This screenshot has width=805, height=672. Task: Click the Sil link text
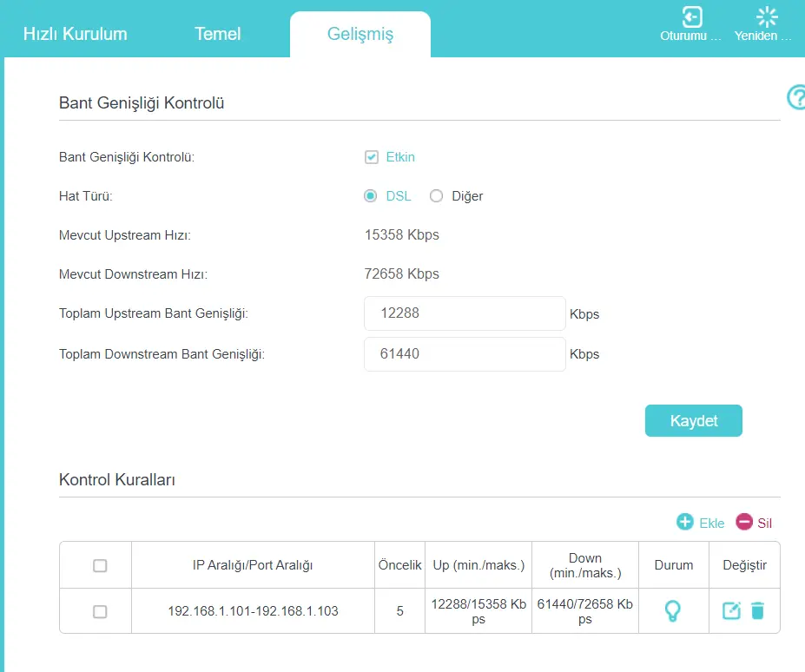(x=764, y=524)
